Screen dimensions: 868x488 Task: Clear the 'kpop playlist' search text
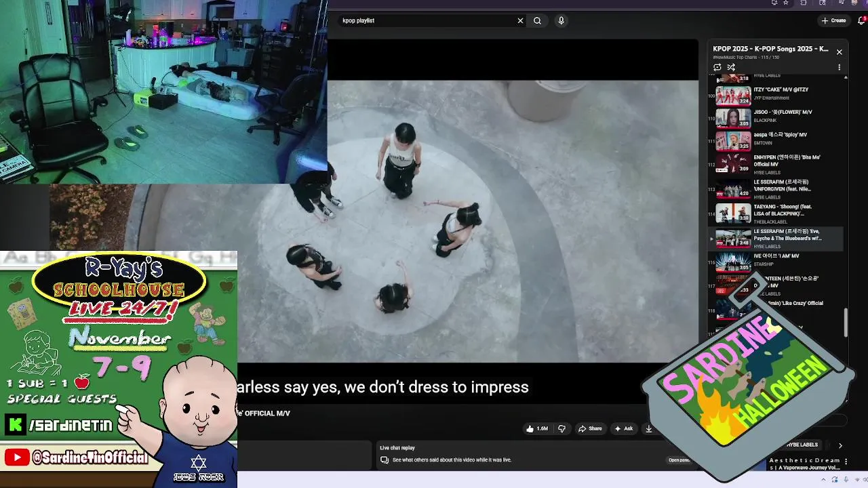point(520,20)
